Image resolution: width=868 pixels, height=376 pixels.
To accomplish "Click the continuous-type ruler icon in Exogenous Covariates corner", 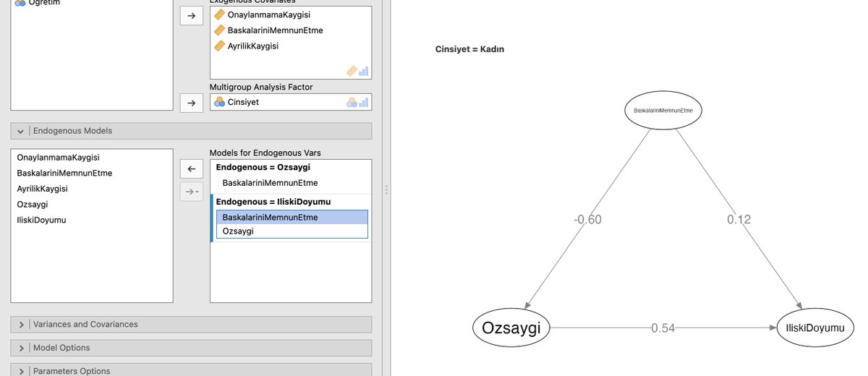I will pos(352,71).
